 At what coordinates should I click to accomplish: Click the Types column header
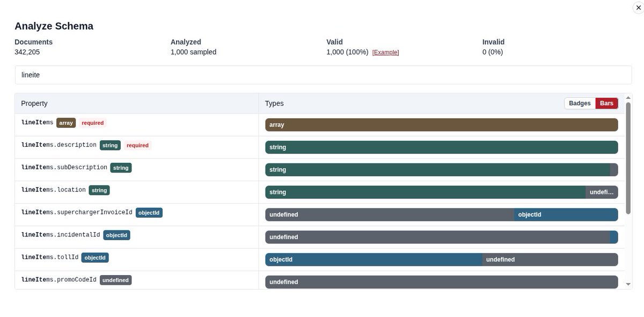point(274,103)
